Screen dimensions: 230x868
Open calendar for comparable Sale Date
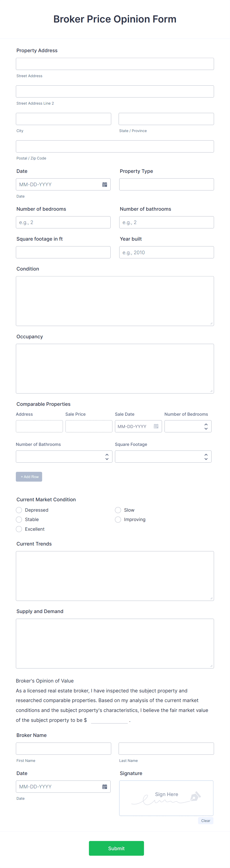point(156,426)
